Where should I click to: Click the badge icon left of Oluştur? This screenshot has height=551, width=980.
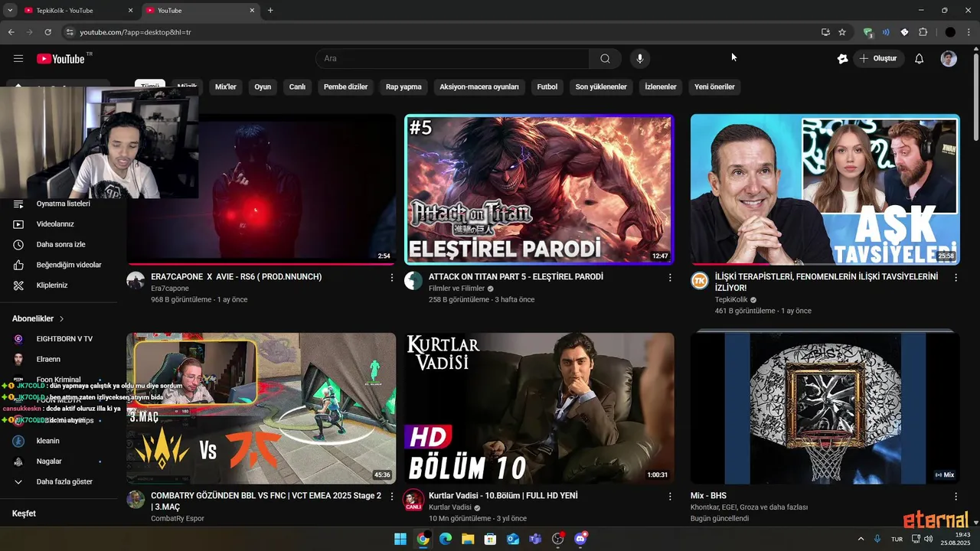pos(843,59)
